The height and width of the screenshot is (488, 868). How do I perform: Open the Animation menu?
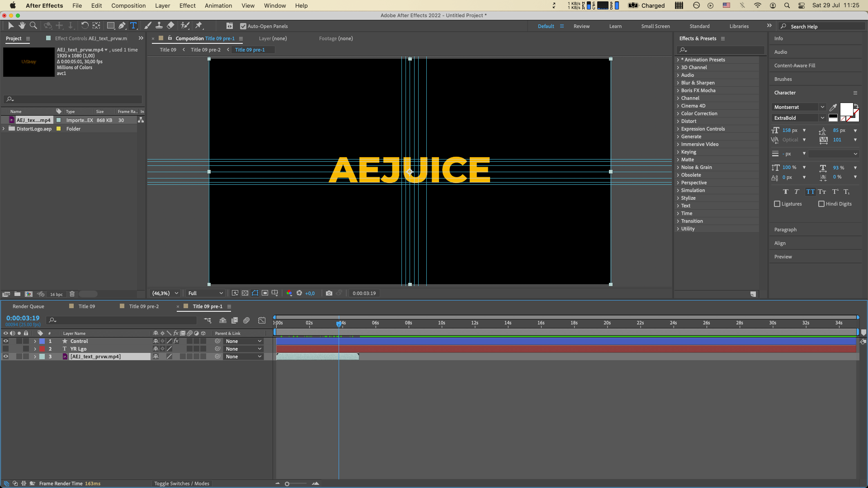click(x=218, y=5)
